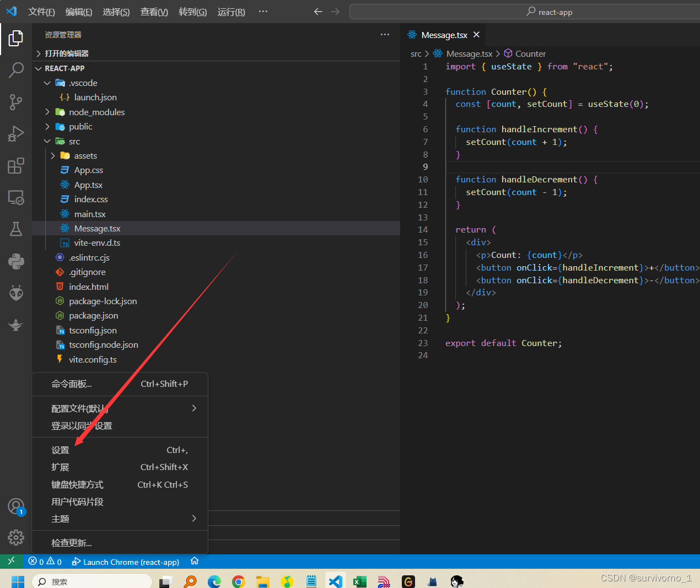This screenshot has height=588, width=700.
Task: Click Launch Chrome (react-app) debug status
Action: click(126, 562)
